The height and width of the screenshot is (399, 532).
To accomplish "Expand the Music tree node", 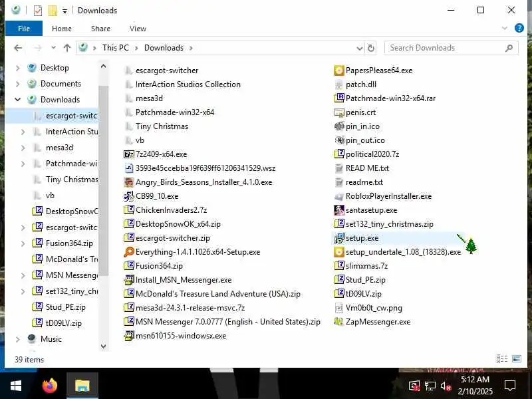I will 18,339.
